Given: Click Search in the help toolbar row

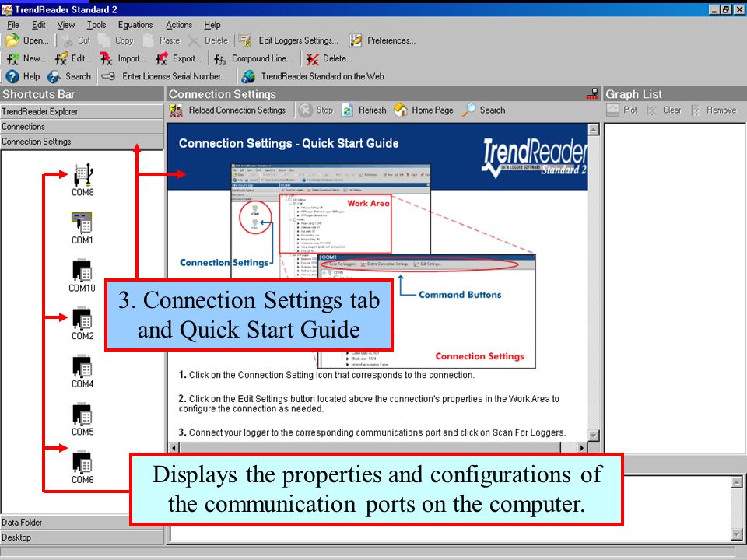Looking at the screenshot, I should coord(68,76).
